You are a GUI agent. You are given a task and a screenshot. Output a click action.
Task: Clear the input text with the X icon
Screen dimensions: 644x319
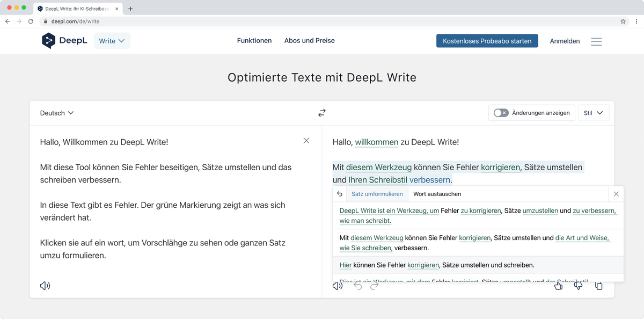[306, 141]
